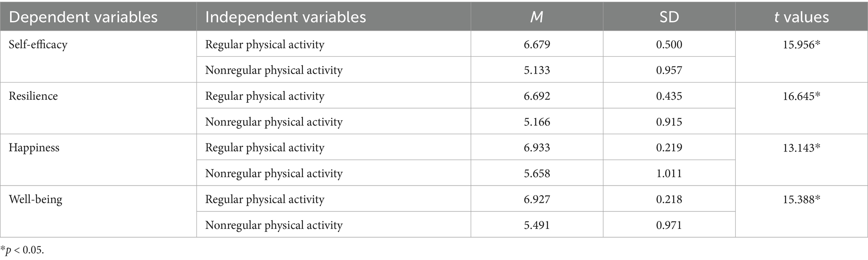The height and width of the screenshot is (260, 868).
Task: Click the SD value 1.011
Action: click(x=669, y=173)
